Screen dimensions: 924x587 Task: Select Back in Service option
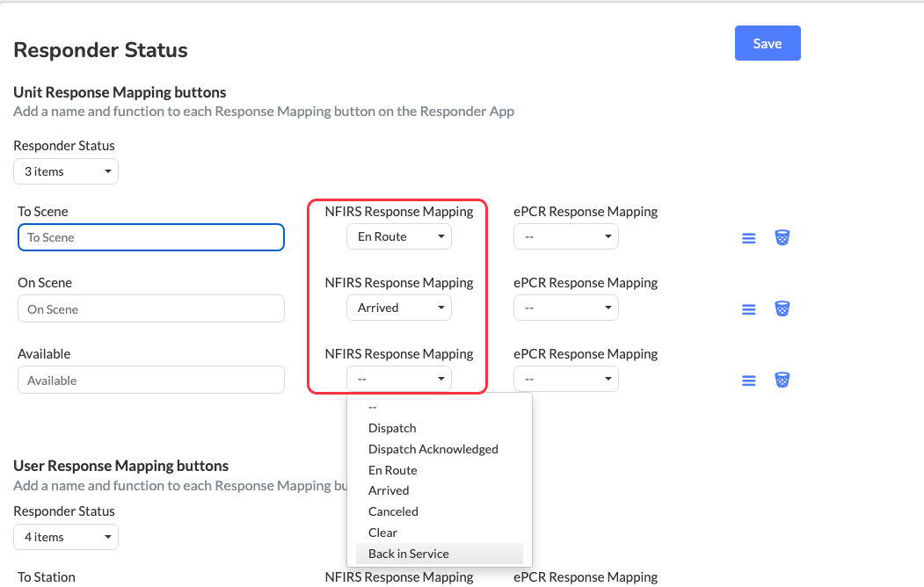pos(439,554)
